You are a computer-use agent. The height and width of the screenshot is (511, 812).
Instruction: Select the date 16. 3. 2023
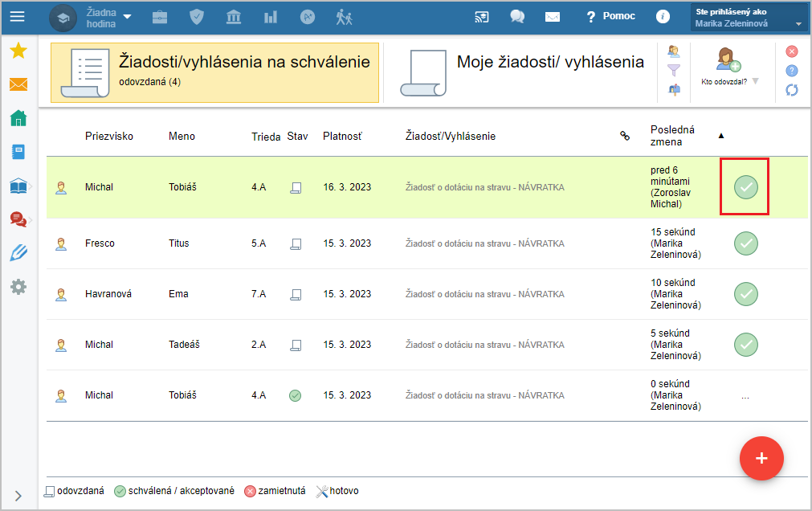347,187
